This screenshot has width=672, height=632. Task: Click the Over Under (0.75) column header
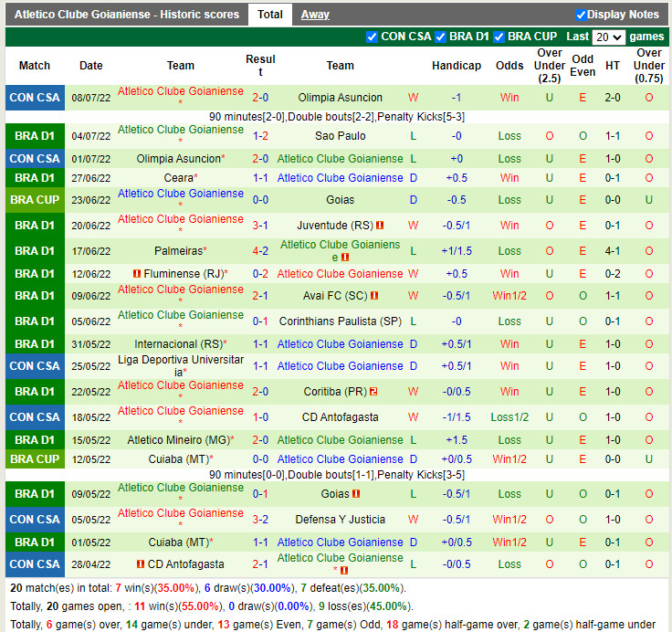[649, 66]
